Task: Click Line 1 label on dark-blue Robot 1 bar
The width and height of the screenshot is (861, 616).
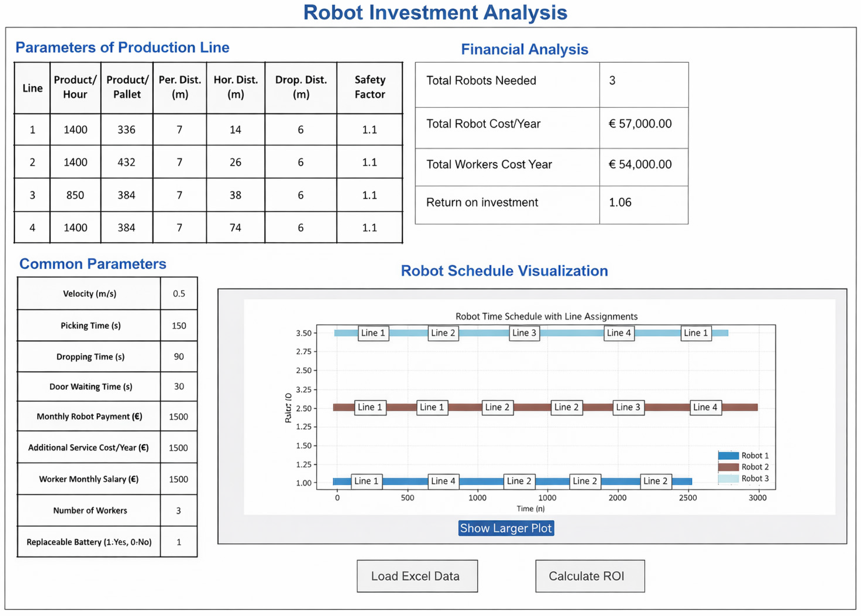Action: [367, 481]
